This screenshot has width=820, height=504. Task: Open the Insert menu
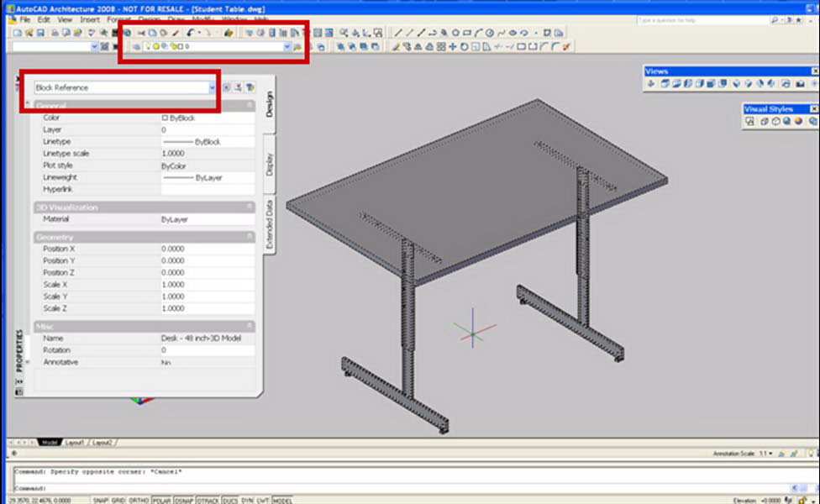point(89,20)
